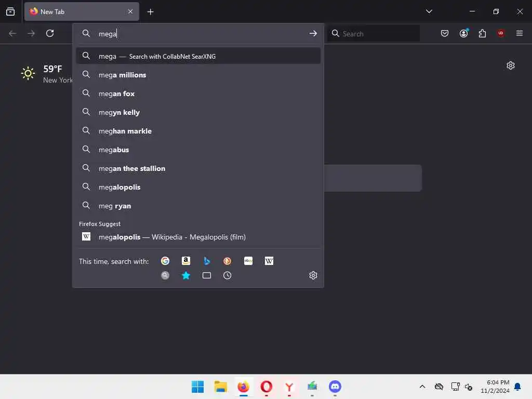Open search settings gear in the dropdown
This screenshot has width=532, height=399.
coord(313,275)
